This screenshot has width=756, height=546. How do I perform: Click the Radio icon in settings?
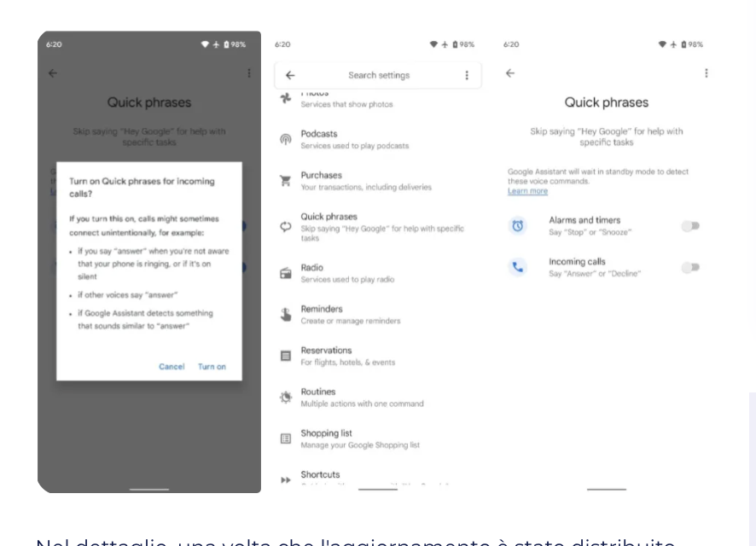pyautogui.click(x=287, y=272)
